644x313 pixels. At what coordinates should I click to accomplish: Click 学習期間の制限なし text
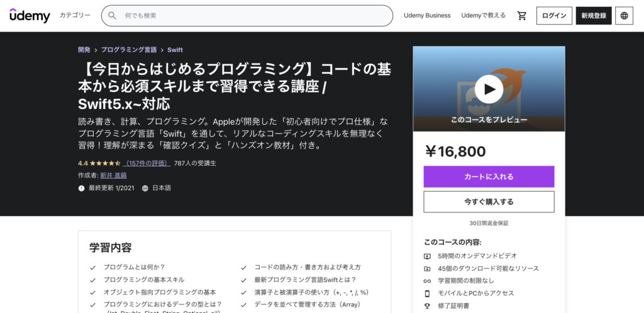click(466, 281)
